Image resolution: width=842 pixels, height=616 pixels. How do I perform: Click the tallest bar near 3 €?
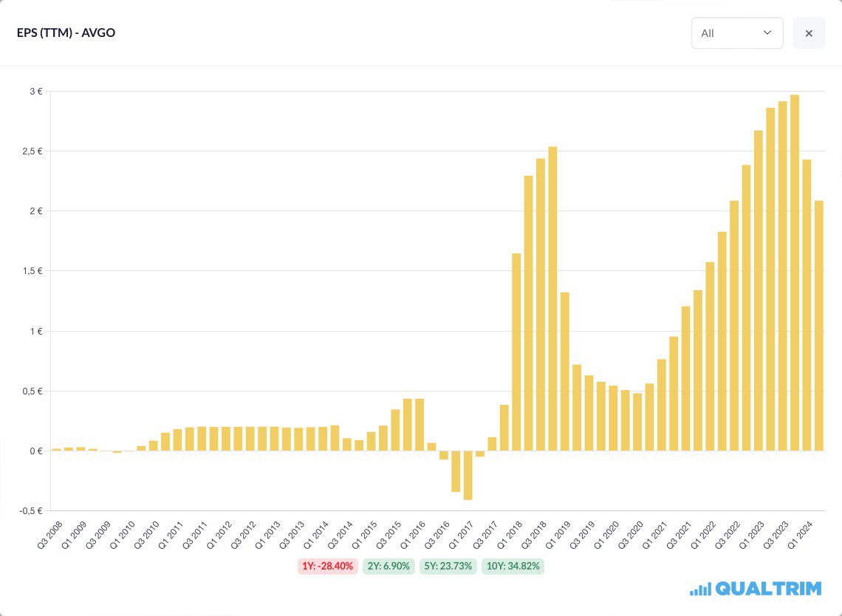(x=795, y=272)
